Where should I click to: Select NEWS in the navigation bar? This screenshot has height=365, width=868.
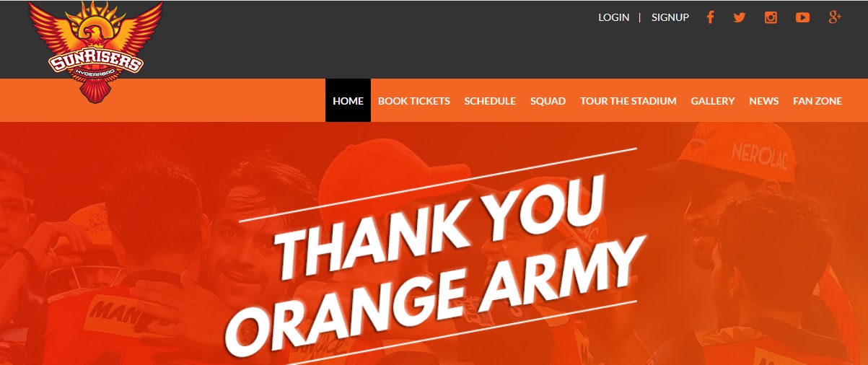[x=764, y=101]
